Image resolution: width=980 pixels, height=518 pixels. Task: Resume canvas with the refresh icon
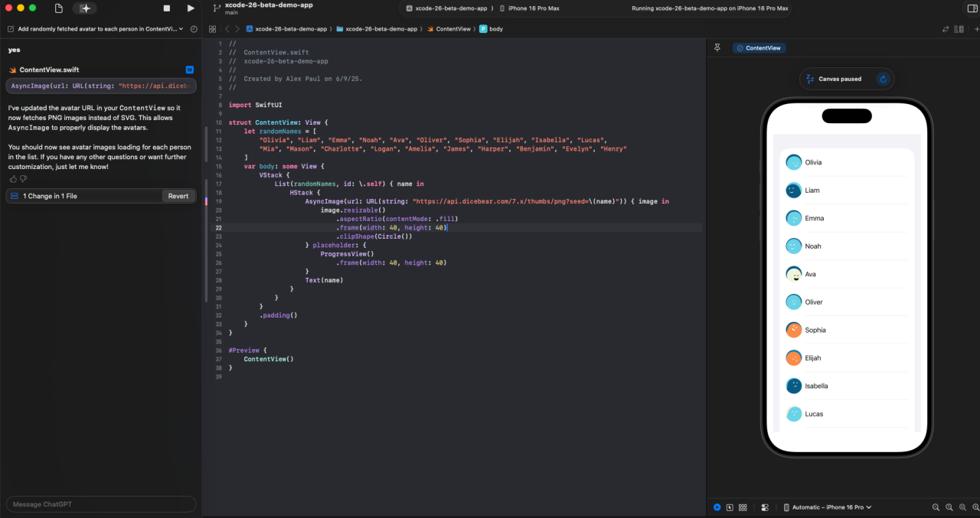point(883,79)
